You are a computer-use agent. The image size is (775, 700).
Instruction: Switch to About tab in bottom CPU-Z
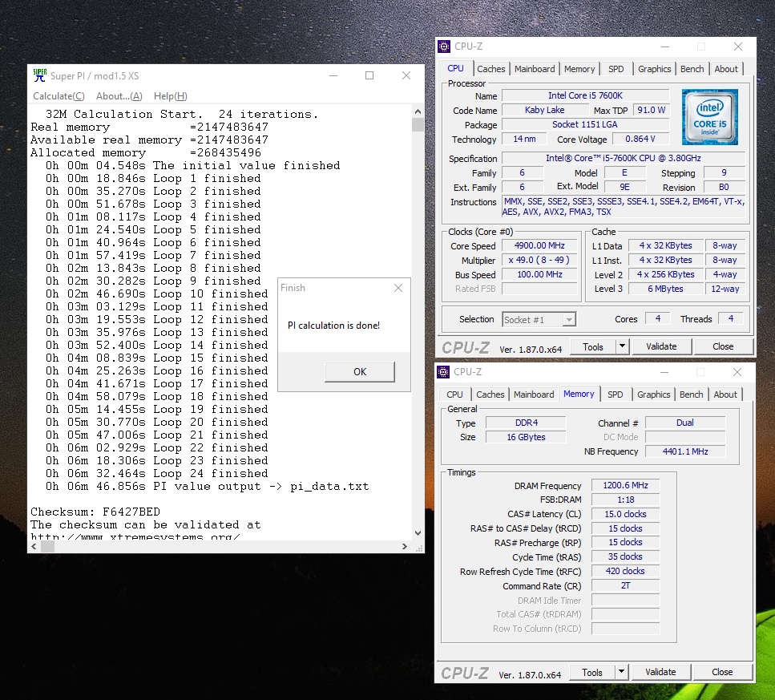point(725,394)
